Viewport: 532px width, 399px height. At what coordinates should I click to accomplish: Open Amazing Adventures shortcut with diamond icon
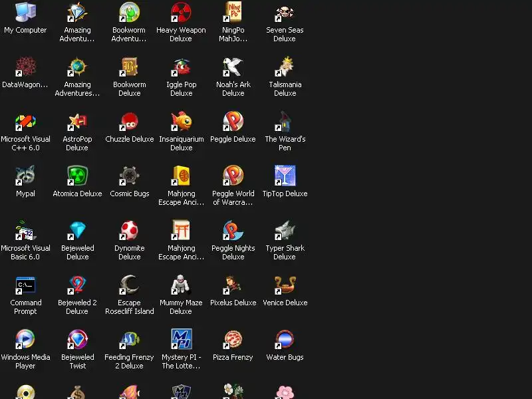coord(77,12)
